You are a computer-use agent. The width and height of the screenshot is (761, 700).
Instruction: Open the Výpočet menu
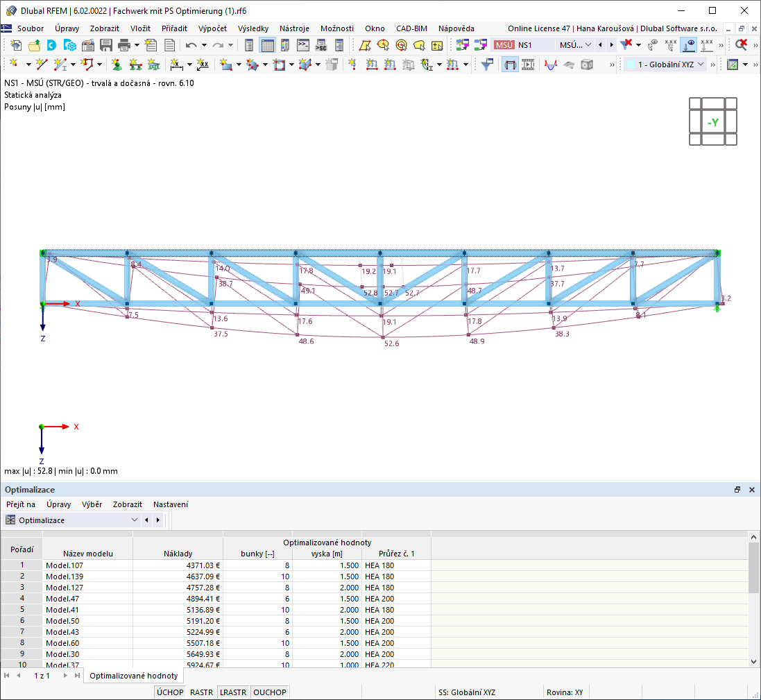(212, 28)
